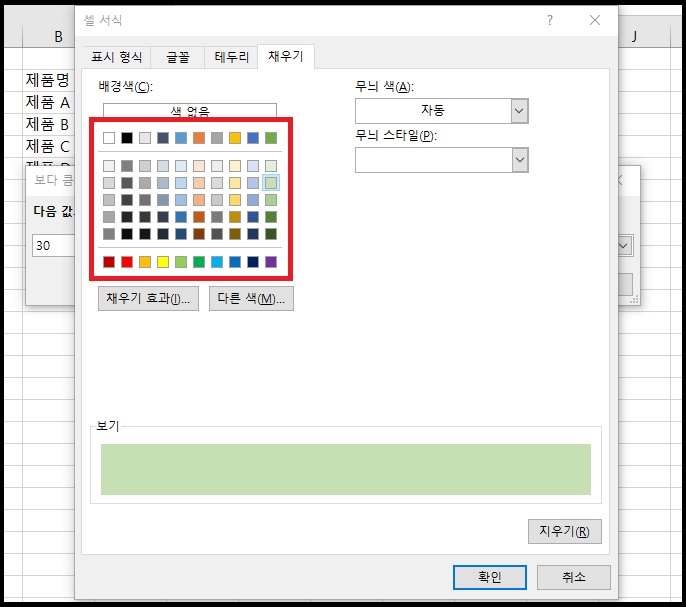
Task: Click the 30 value field in background dialog
Action: (53, 246)
